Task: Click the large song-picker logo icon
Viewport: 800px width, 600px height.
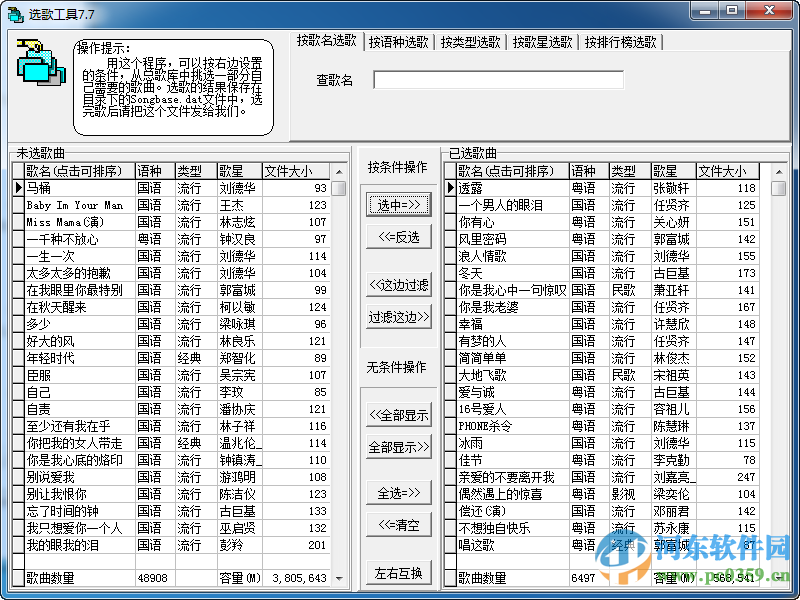Action: coord(41,62)
